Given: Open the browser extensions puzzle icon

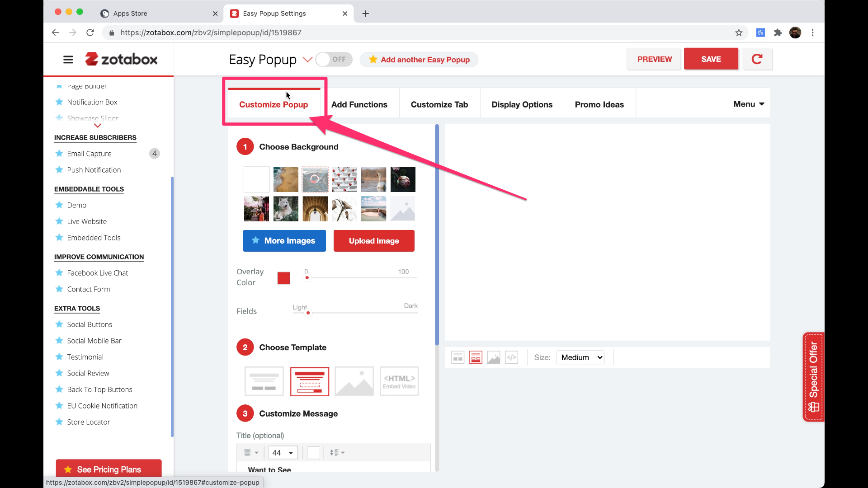Looking at the screenshot, I should (x=778, y=33).
